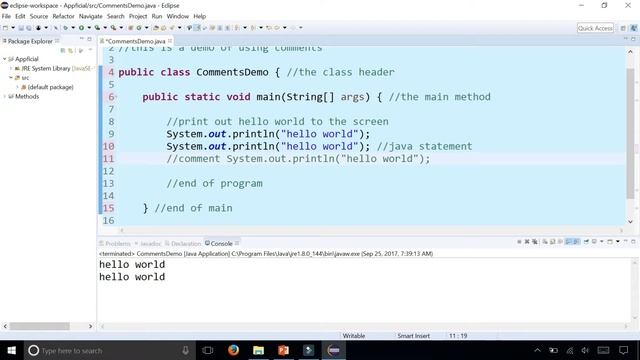Open the New file dropdown arrow
Viewport: 640px width, 360px height.
tap(13, 28)
